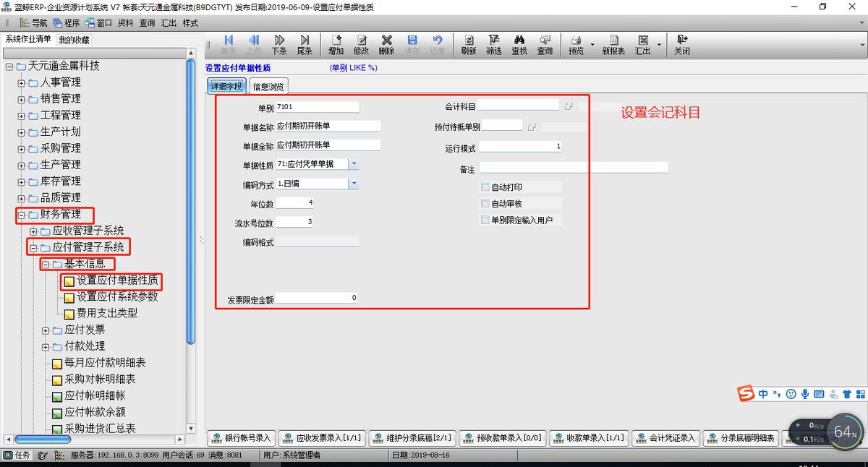Click the 还原 undo icon
Screen dimensions: 868x467
pyautogui.click(x=438, y=45)
